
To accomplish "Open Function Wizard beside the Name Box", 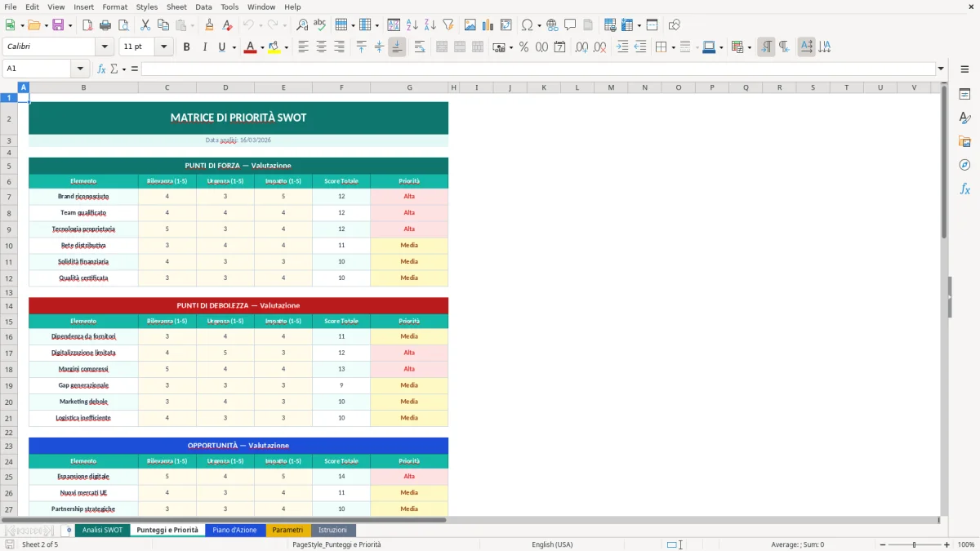I will click(x=101, y=69).
